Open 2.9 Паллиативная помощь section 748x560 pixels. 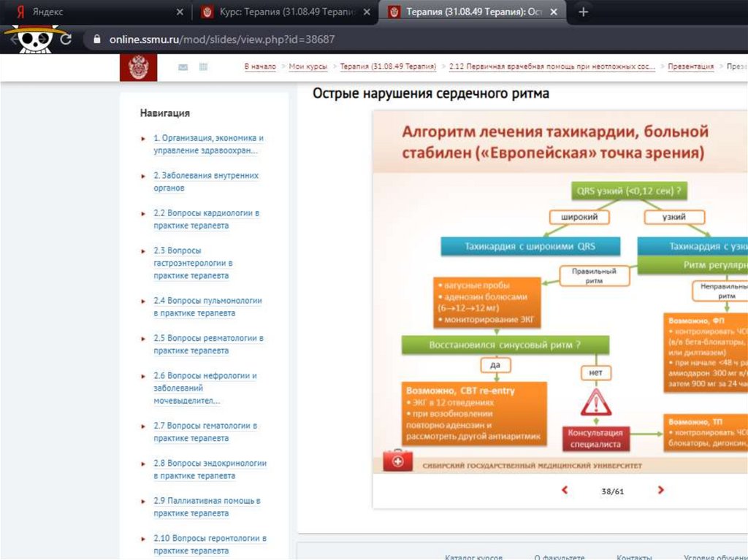coord(207,507)
